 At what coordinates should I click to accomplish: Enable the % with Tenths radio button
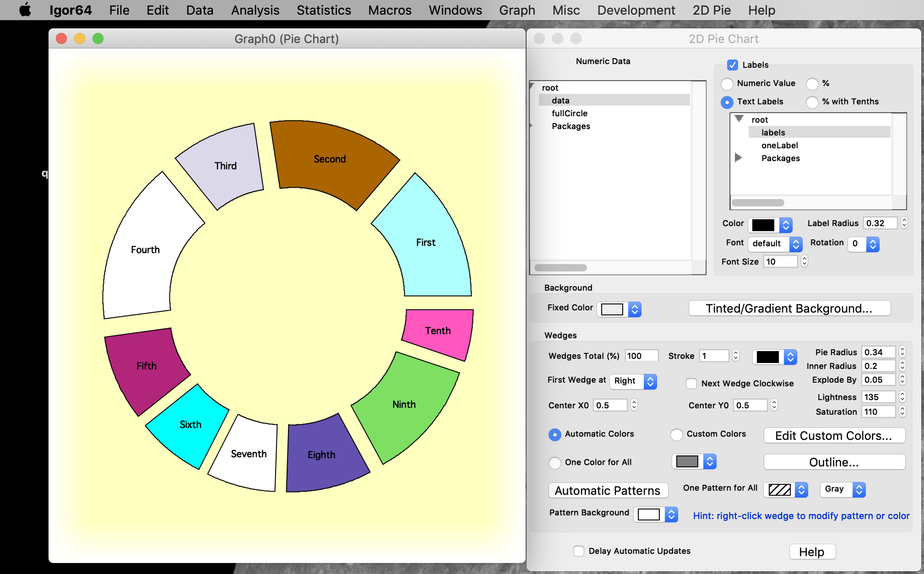(812, 102)
